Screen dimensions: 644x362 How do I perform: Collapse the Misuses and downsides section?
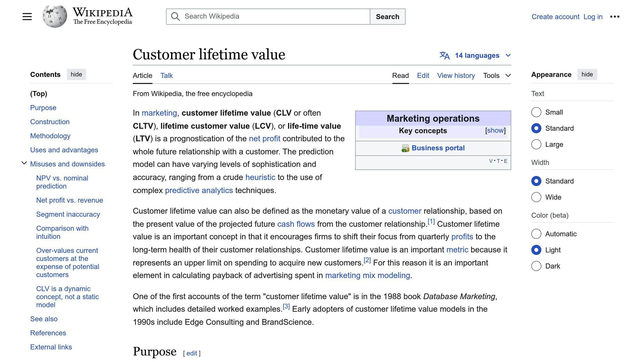coord(24,163)
